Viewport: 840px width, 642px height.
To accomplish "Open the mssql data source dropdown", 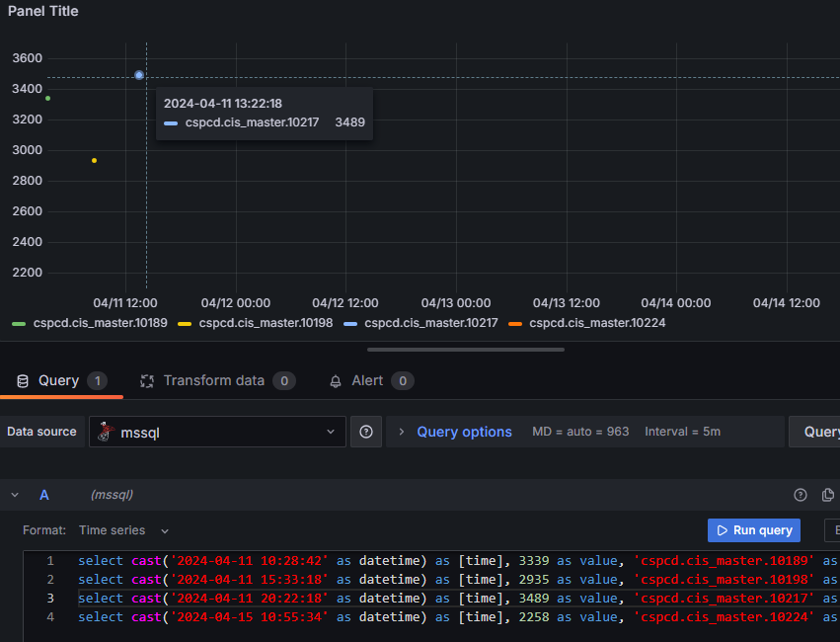I will click(x=217, y=432).
